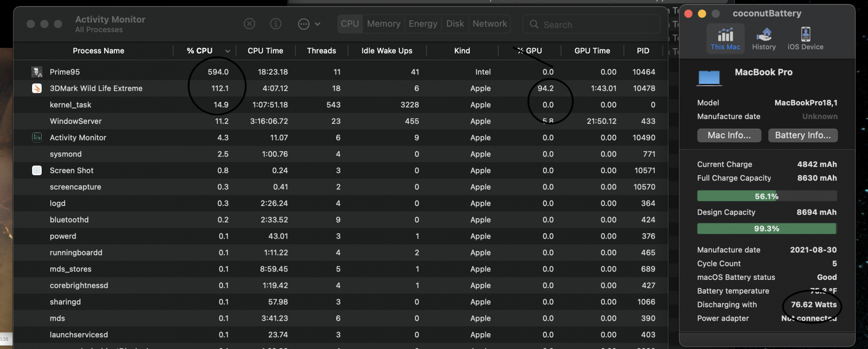This screenshot has height=349, width=868.
Task: Select the runningboardd process row
Action: pyautogui.click(x=341, y=253)
